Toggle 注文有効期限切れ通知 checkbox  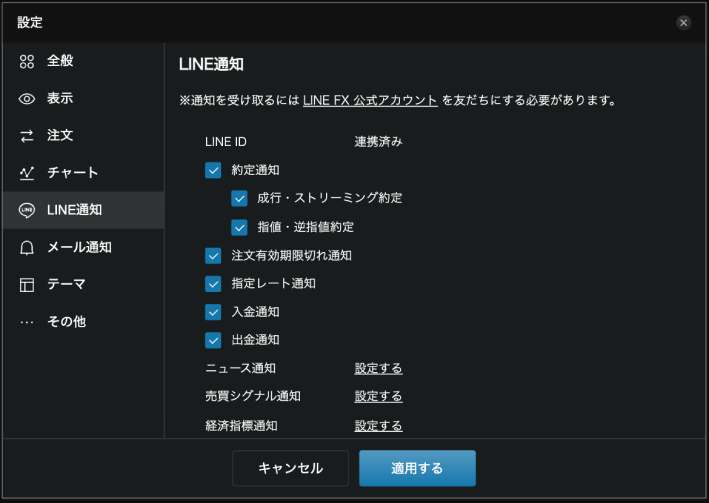click(213, 255)
